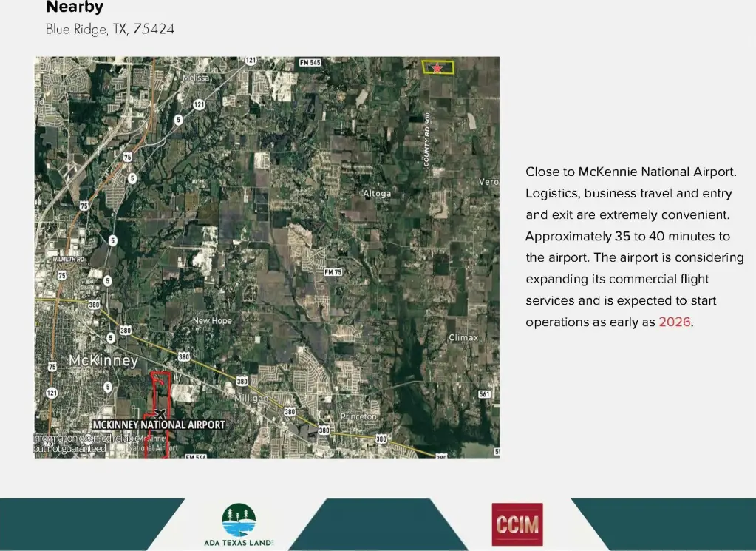Click the McKinney city label on map

coord(103,360)
